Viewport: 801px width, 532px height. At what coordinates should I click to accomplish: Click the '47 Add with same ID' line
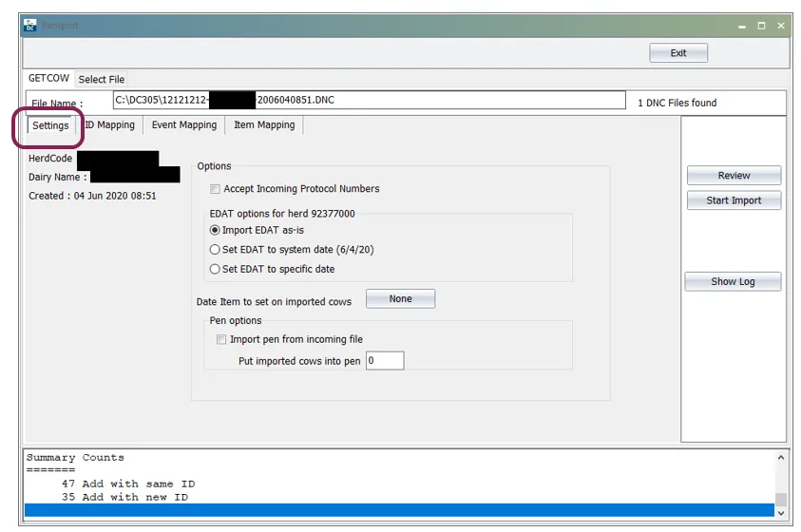[x=128, y=484]
